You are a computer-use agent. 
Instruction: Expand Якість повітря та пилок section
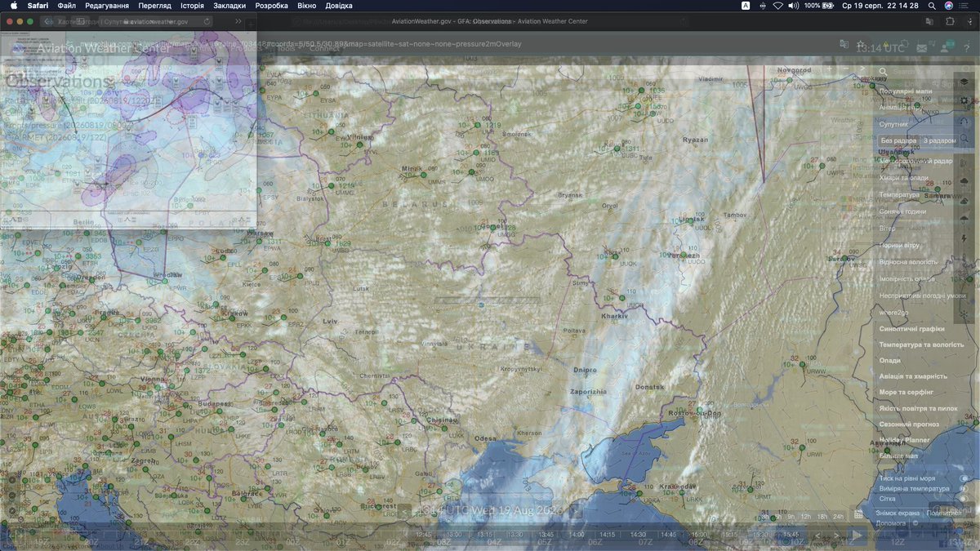tap(918, 408)
